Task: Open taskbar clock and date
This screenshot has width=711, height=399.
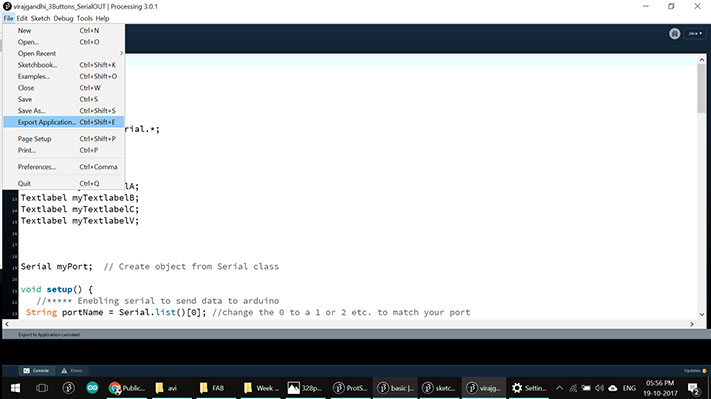Action: (660, 388)
